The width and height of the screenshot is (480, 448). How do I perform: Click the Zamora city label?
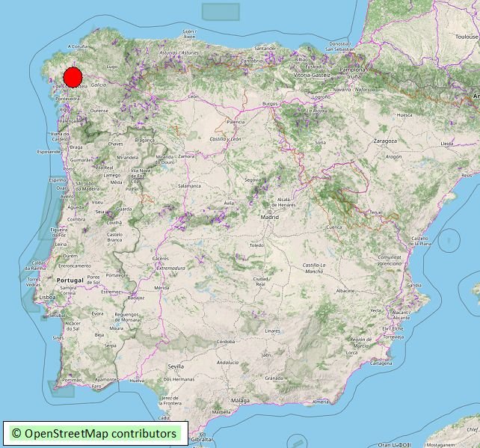pyautogui.click(x=186, y=156)
